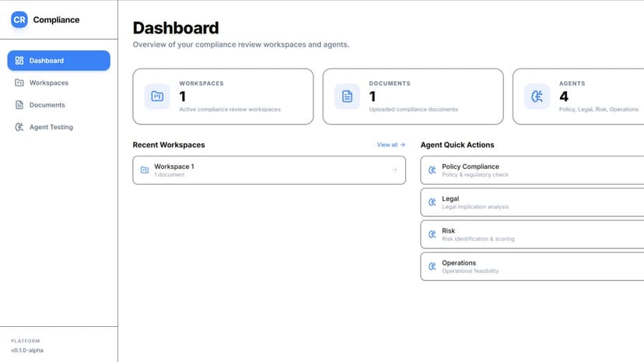Click 'Uploaded compliance documents' text
Image resolution: width=644 pixels, height=362 pixels.
point(413,109)
